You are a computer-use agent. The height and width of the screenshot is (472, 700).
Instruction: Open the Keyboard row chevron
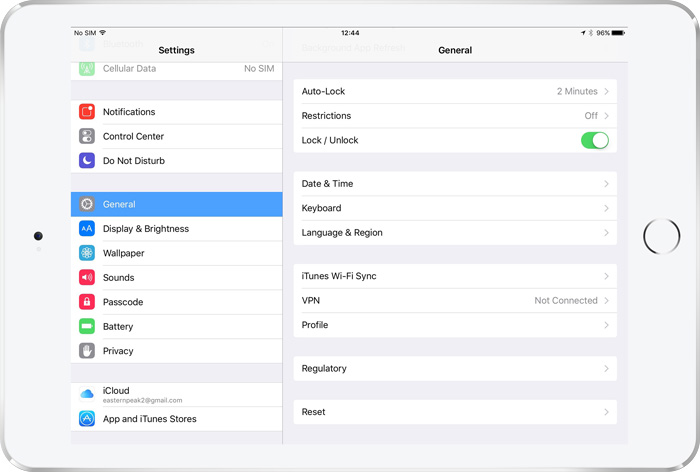coord(606,208)
